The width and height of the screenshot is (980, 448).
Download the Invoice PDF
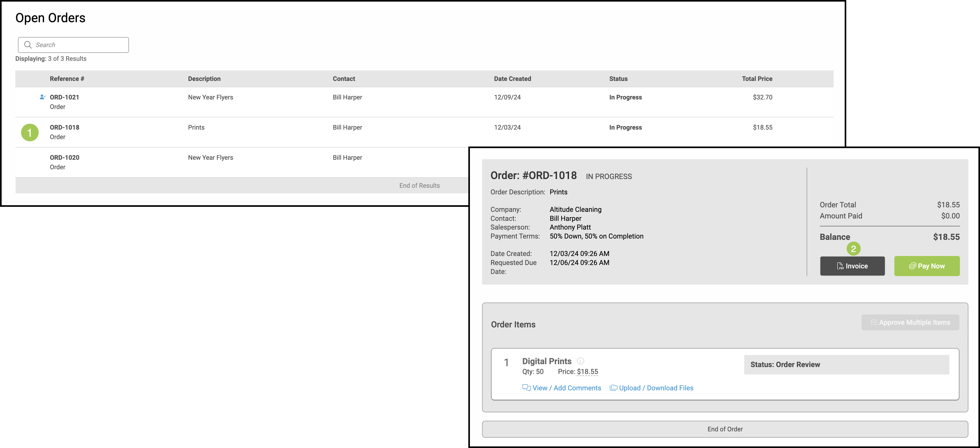[852, 266]
